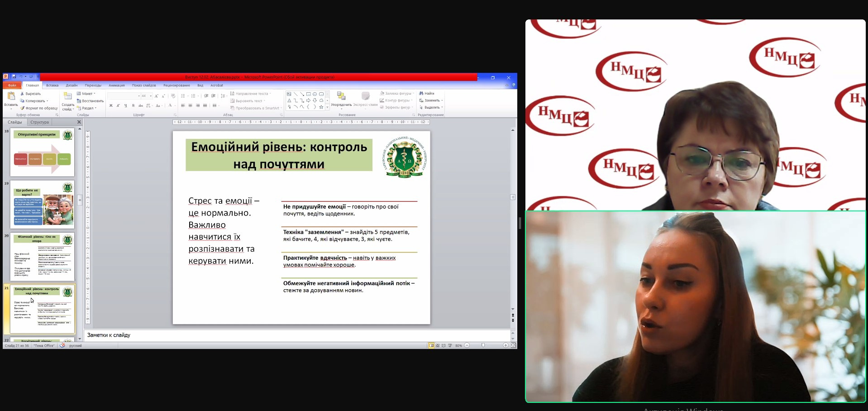The image size is (868, 411).
Task: Select the star shape in shapes gallery
Action: [x=321, y=107]
